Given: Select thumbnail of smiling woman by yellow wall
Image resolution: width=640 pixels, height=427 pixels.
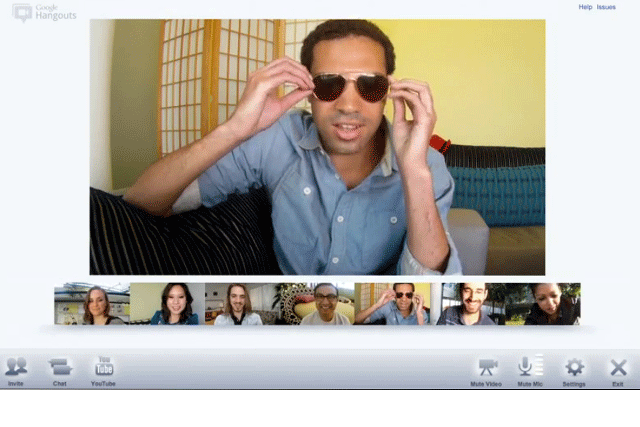Looking at the screenshot, I should [x=167, y=304].
